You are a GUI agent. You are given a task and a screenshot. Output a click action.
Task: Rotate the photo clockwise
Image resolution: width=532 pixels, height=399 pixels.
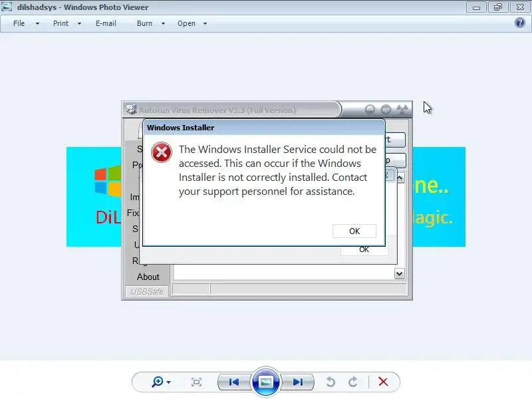(x=353, y=382)
